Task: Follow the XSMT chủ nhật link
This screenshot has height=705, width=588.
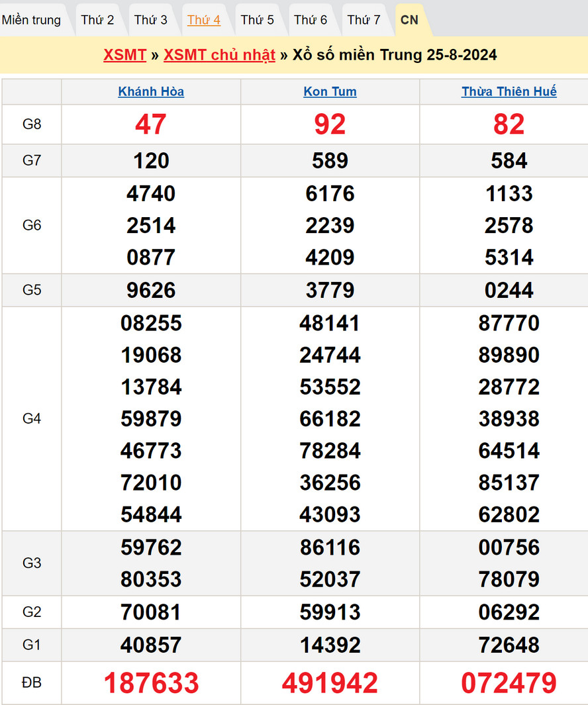Action: pyautogui.click(x=219, y=55)
